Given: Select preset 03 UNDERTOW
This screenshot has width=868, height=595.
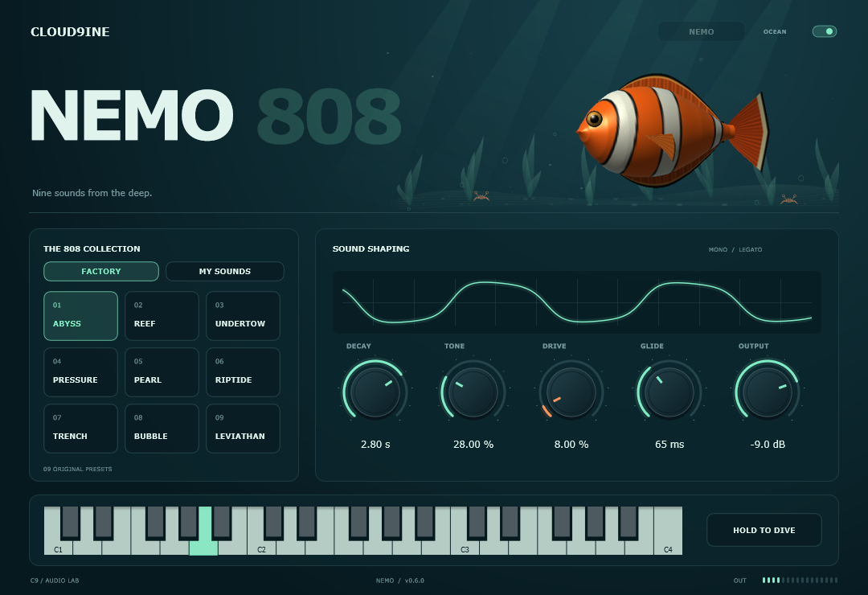Looking at the screenshot, I should [x=243, y=316].
